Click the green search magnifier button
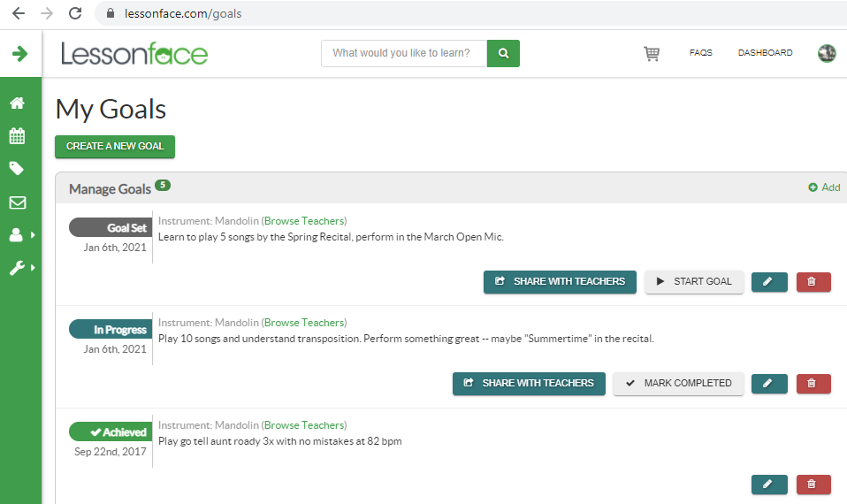 (x=503, y=53)
